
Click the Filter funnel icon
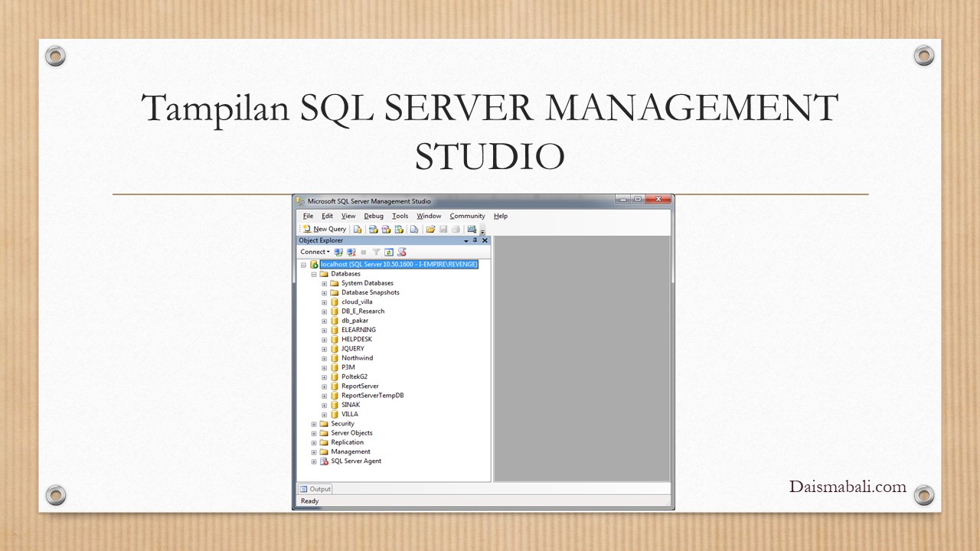(376, 252)
